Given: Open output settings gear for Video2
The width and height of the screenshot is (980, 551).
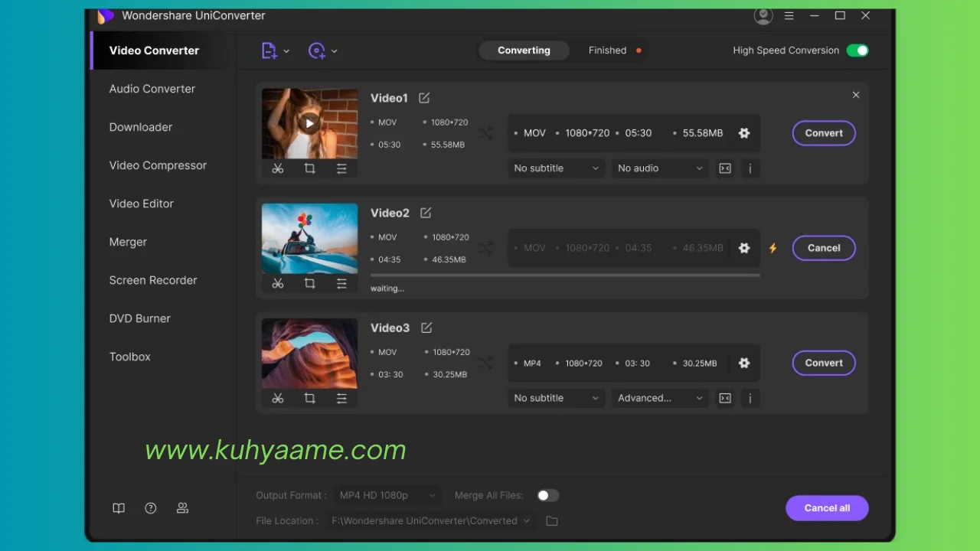Looking at the screenshot, I should (744, 248).
